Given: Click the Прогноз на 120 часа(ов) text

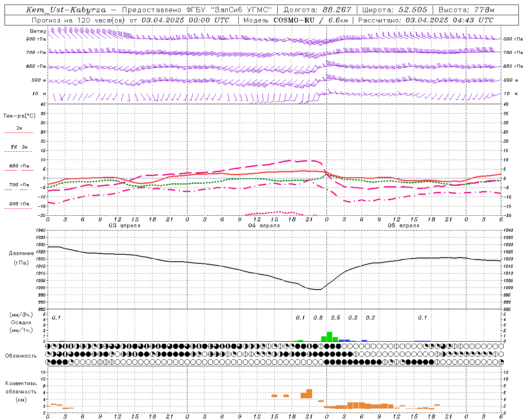Looking at the screenshot, I should pyautogui.click(x=79, y=20).
